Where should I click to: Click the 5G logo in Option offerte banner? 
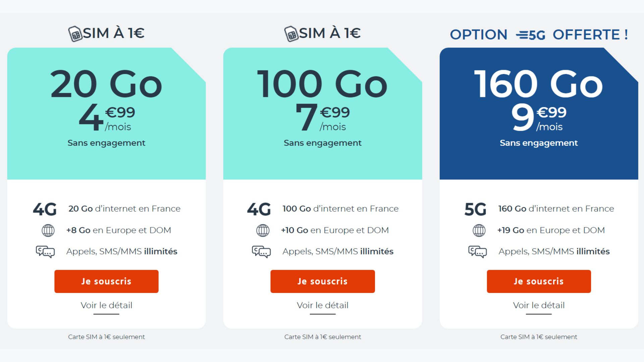(x=530, y=35)
